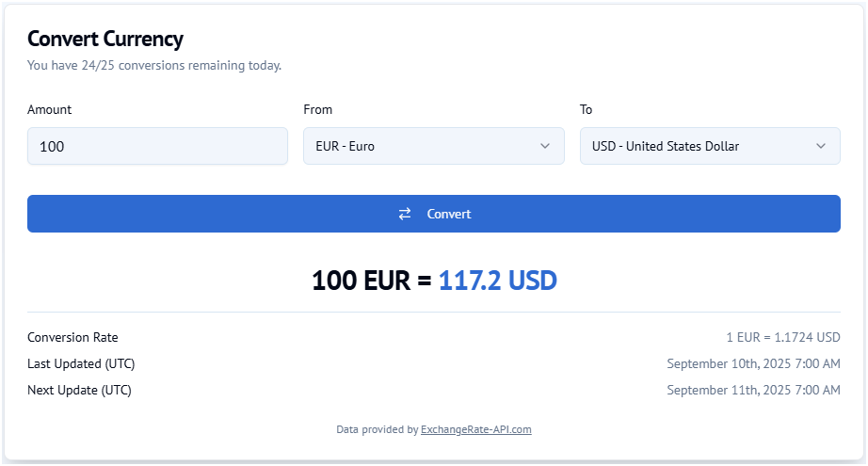Click the 24/25 conversions remaining notice
The image size is (868, 466).
(x=154, y=66)
